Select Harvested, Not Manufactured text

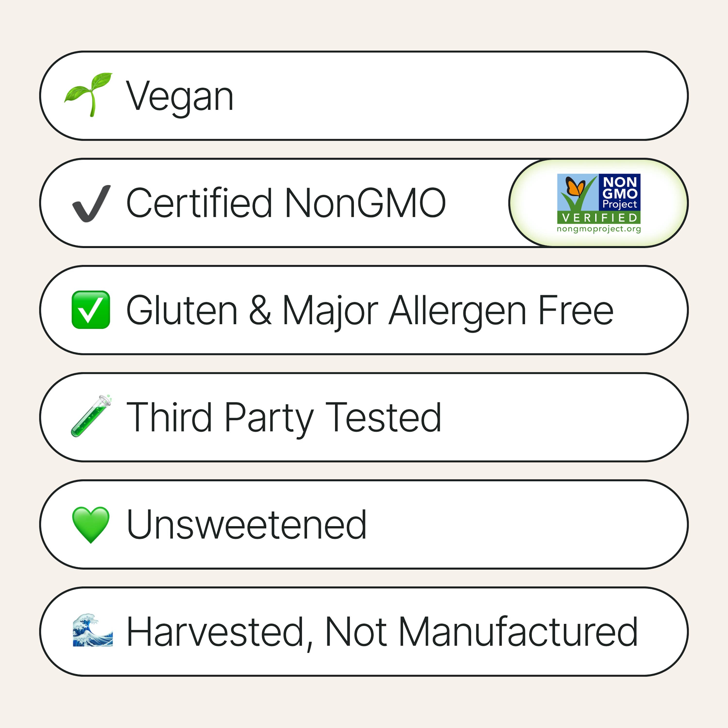(382, 632)
